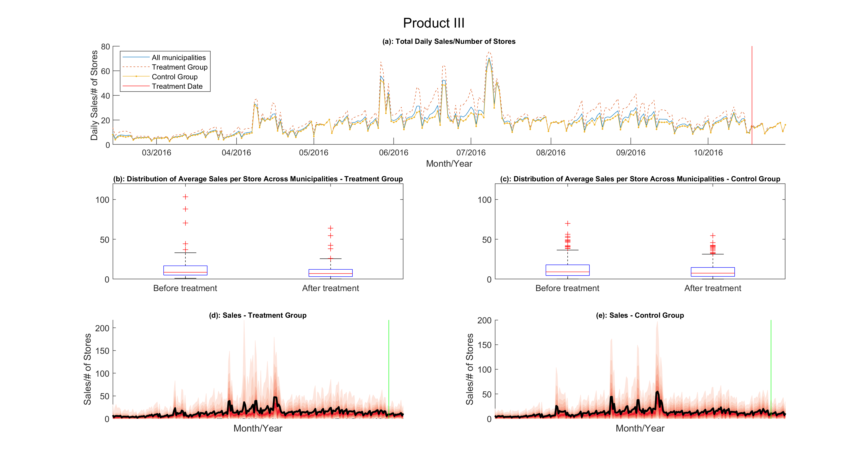The width and height of the screenshot is (868, 469).
Task: Click the After treatment box in plot (c)
Action: tap(713, 272)
